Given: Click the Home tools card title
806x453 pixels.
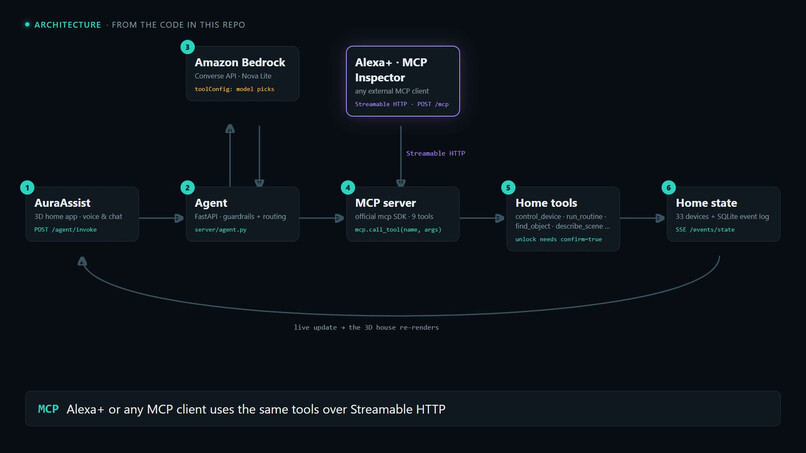Looking at the screenshot, I should [x=546, y=203].
